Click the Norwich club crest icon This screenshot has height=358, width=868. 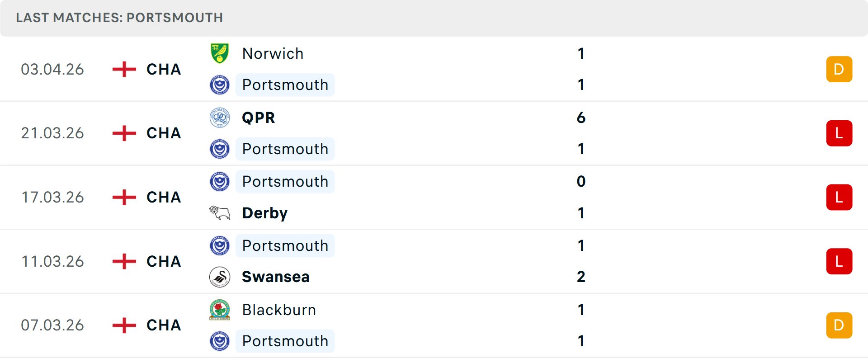click(x=220, y=53)
